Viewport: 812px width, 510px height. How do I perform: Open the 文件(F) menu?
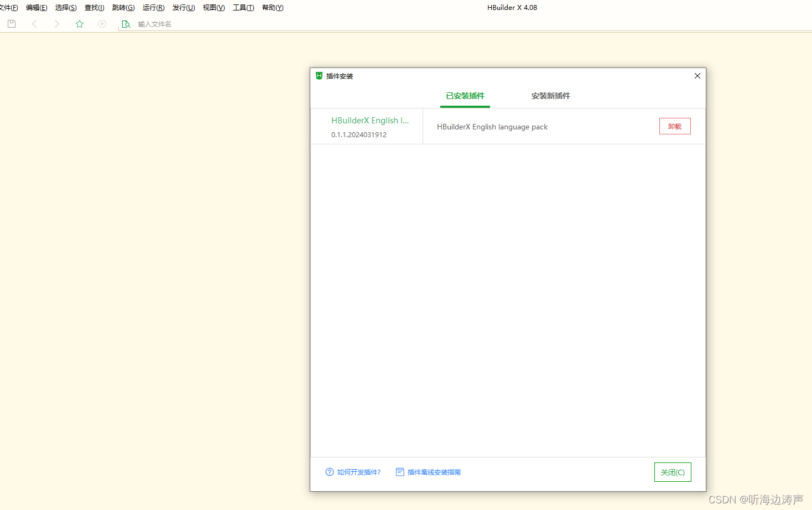point(8,8)
